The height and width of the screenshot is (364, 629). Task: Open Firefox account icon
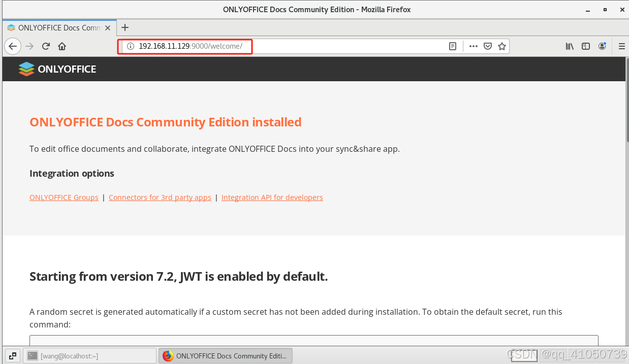(602, 46)
